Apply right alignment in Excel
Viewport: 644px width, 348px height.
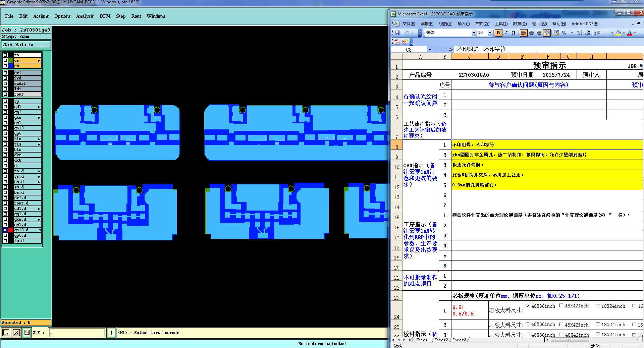click(539, 33)
